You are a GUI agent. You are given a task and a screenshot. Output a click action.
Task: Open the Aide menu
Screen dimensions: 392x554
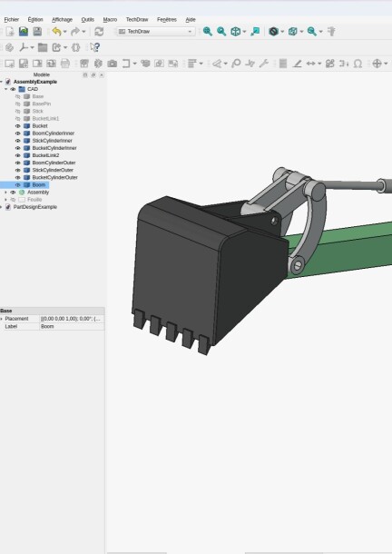[191, 19]
